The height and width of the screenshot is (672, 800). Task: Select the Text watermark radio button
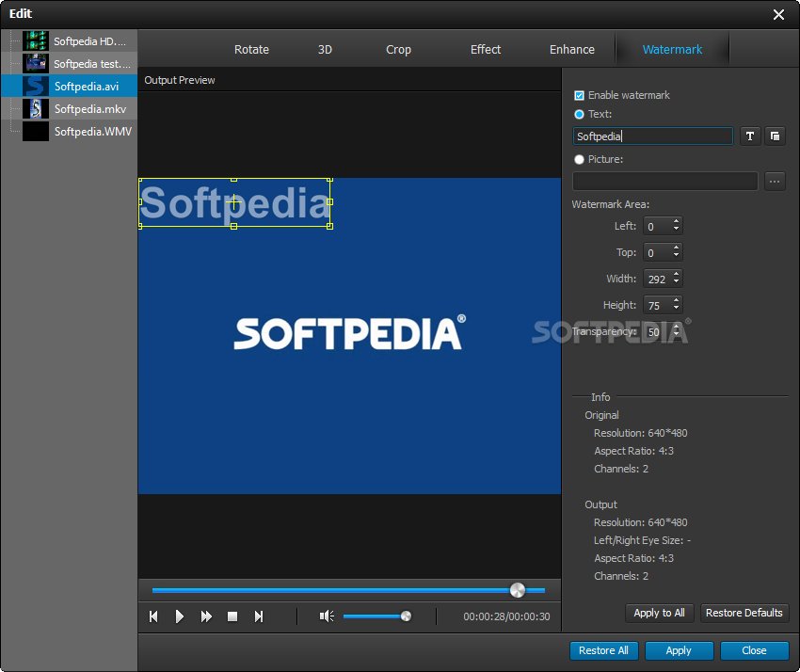[x=580, y=114]
